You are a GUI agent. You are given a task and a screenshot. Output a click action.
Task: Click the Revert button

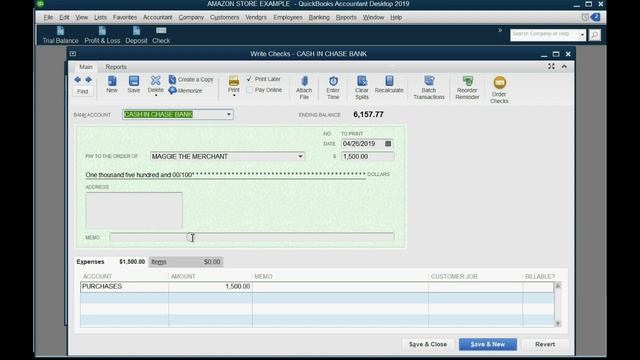pyautogui.click(x=545, y=344)
